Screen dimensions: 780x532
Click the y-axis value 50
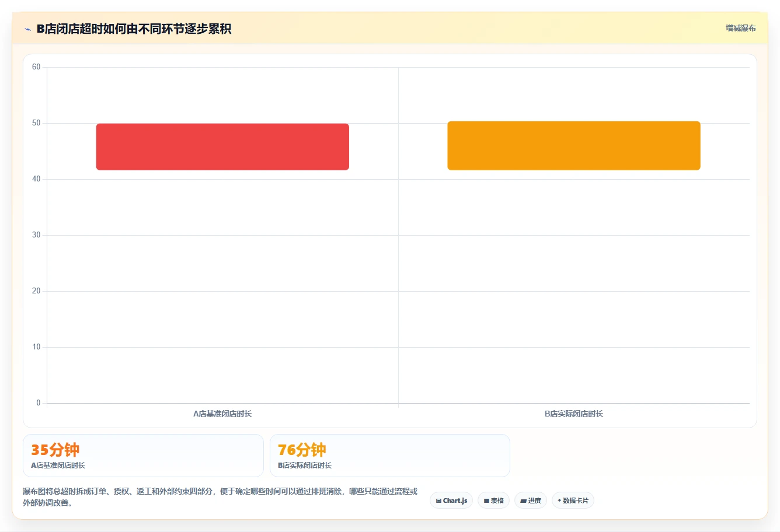pyautogui.click(x=36, y=123)
